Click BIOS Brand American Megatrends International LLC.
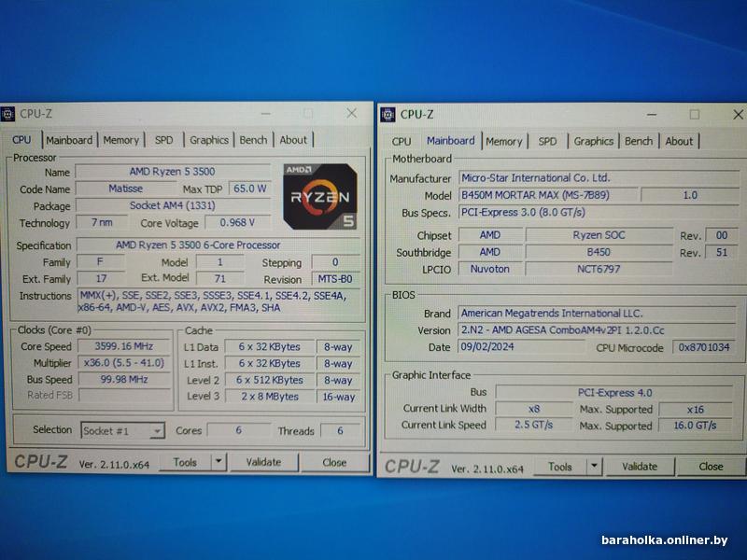Screen dimensions: 747x560 point(598,314)
